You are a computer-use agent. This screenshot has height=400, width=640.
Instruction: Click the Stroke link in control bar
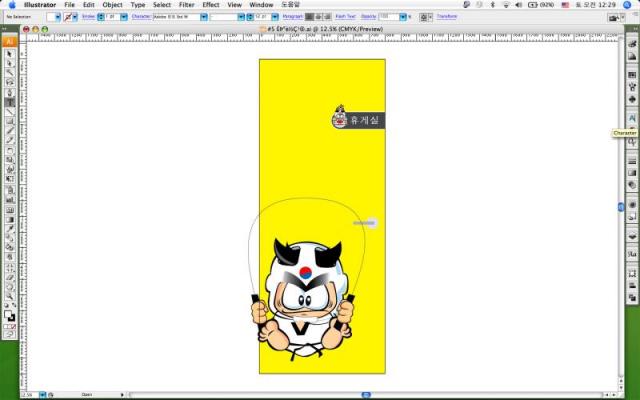(89, 17)
